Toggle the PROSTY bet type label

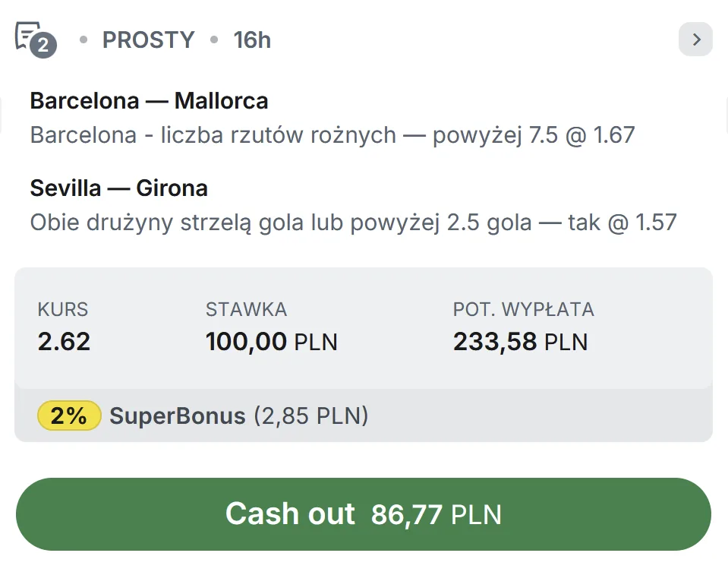[149, 39]
